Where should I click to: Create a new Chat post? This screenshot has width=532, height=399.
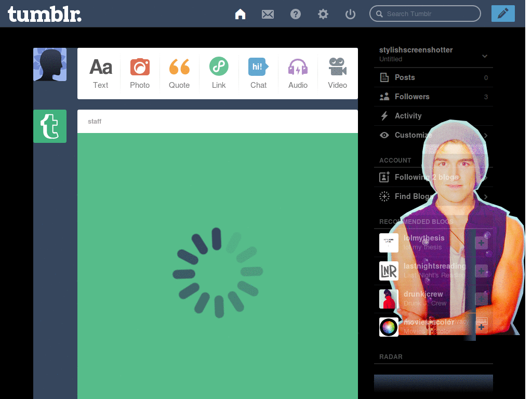click(x=258, y=73)
